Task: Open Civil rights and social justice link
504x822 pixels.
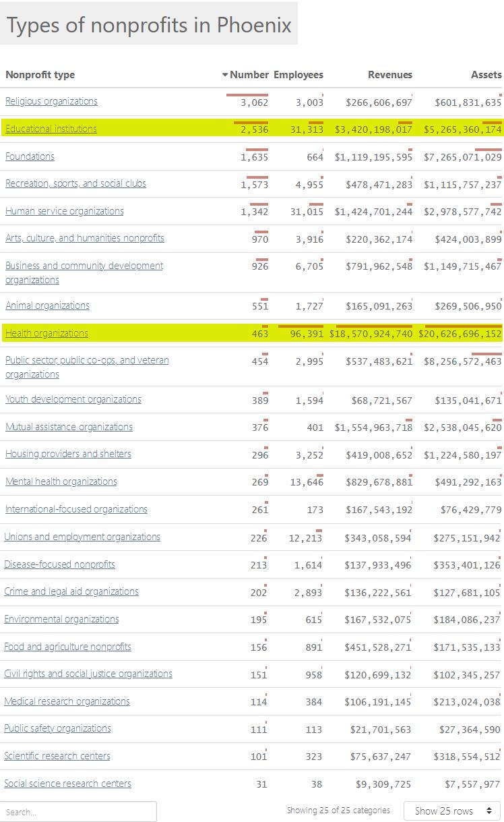Action: pos(88,674)
